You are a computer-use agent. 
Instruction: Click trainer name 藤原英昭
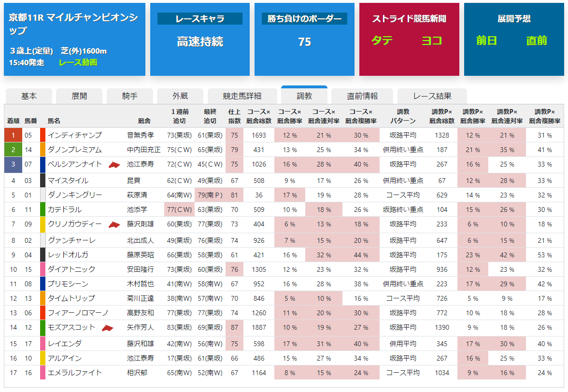pyautogui.click(x=141, y=255)
